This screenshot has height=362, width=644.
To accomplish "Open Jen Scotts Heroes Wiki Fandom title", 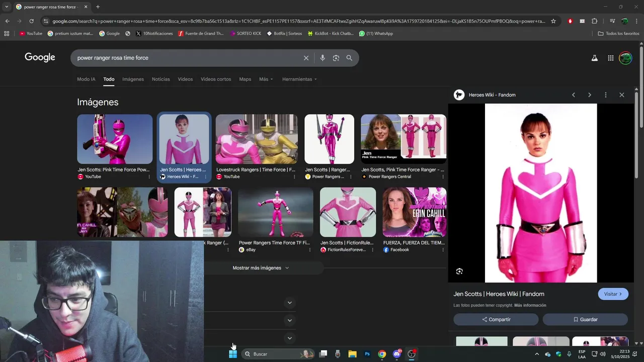I will coord(499,294).
